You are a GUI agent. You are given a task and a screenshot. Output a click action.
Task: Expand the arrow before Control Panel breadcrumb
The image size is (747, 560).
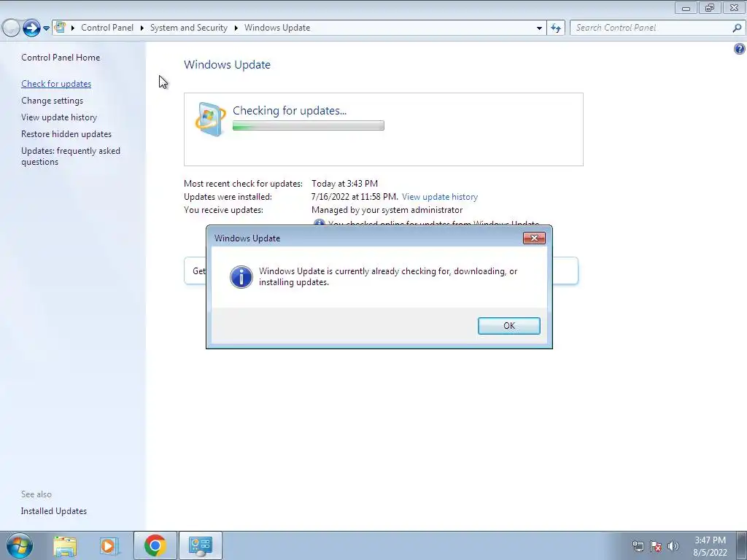coord(73,28)
